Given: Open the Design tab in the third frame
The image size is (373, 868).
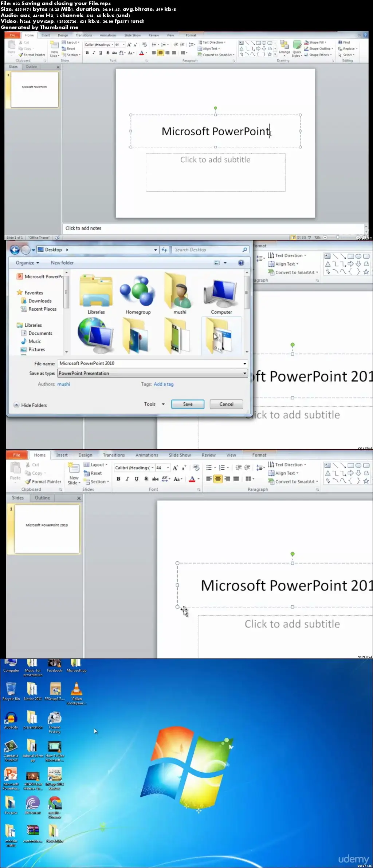Looking at the screenshot, I should (85, 455).
